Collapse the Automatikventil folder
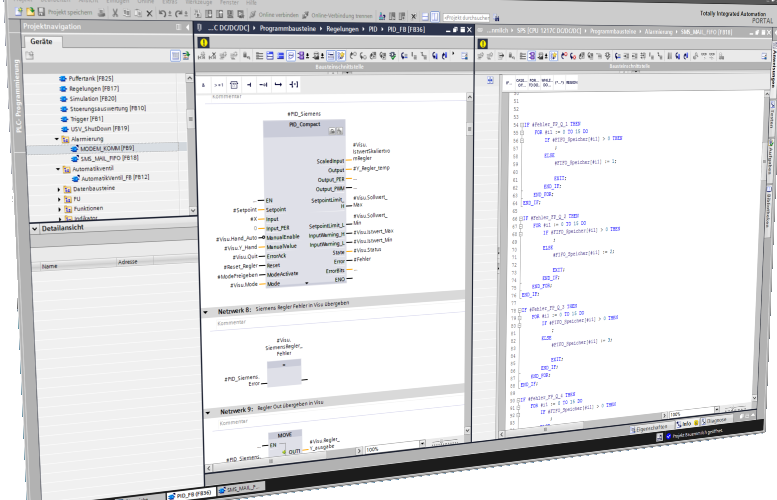This screenshot has width=777, height=500. pyautogui.click(x=57, y=169)
